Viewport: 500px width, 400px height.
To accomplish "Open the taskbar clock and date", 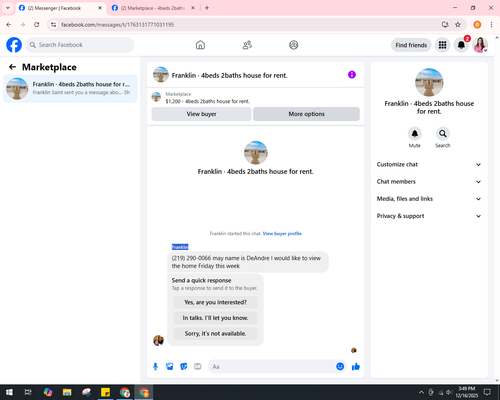I will pyautogui.click(x=466, y=392).
